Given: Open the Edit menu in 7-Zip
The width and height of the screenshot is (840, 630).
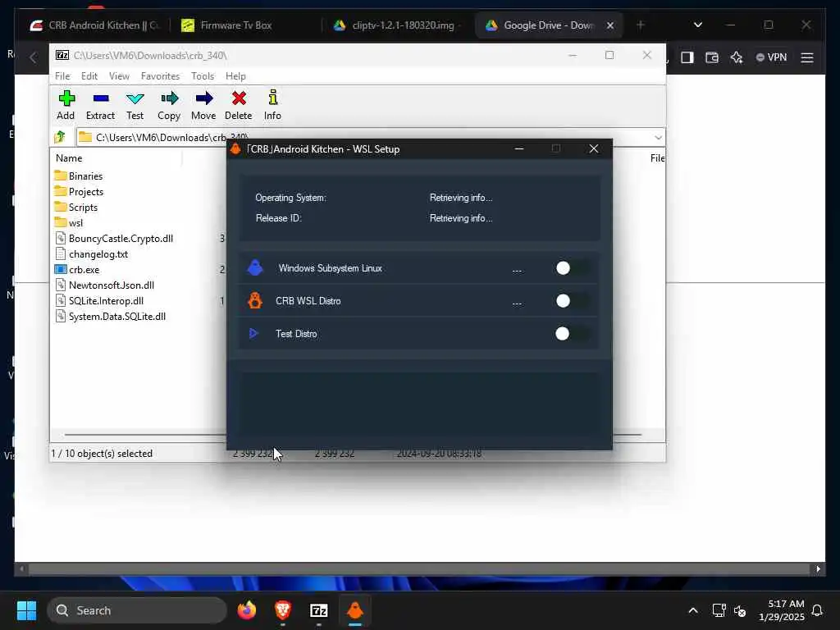Looking at the screenshot, I should (x=89, y=76).
